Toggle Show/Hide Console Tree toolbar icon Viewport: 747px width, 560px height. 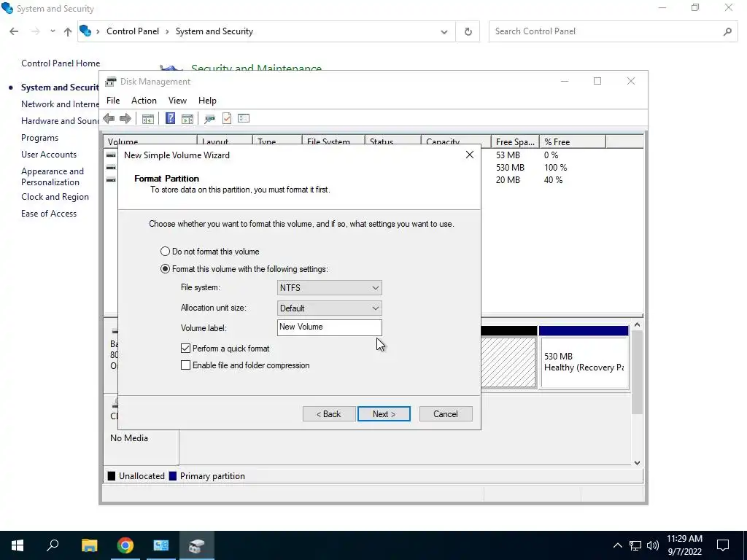pyautogui.click(x=147, y=119)
